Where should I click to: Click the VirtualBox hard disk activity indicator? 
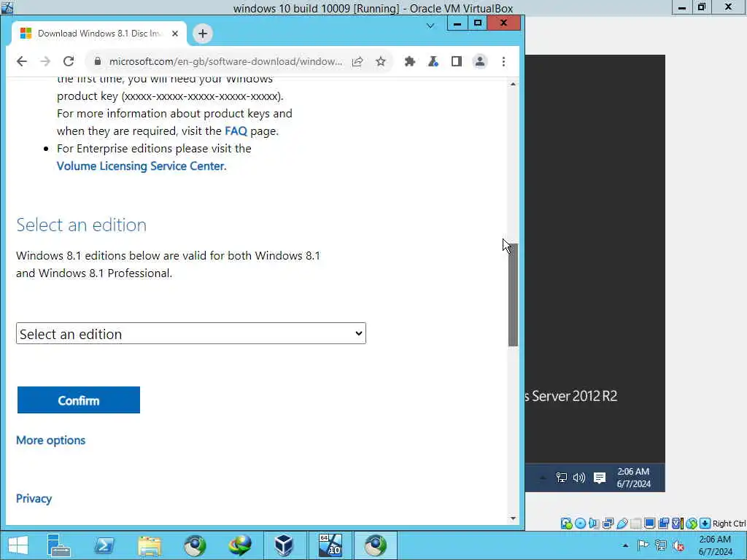click(566, 524)
